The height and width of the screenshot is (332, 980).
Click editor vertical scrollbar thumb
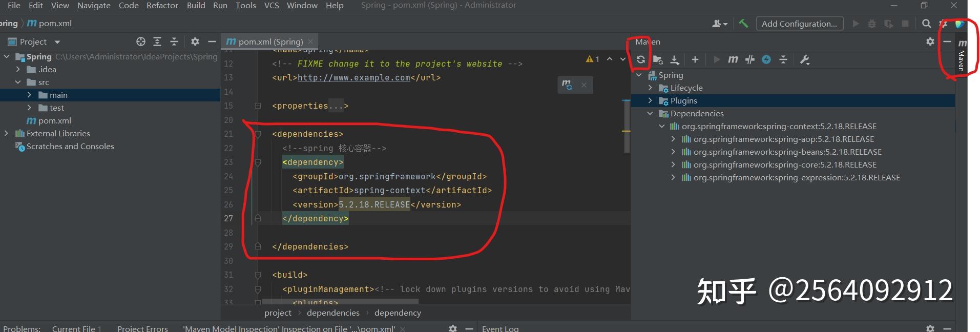coord(627,126)
